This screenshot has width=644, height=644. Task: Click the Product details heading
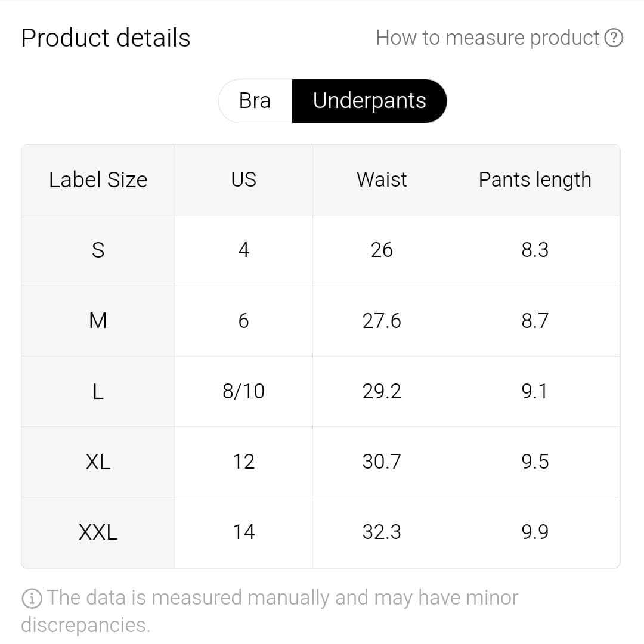pos(106,38)
